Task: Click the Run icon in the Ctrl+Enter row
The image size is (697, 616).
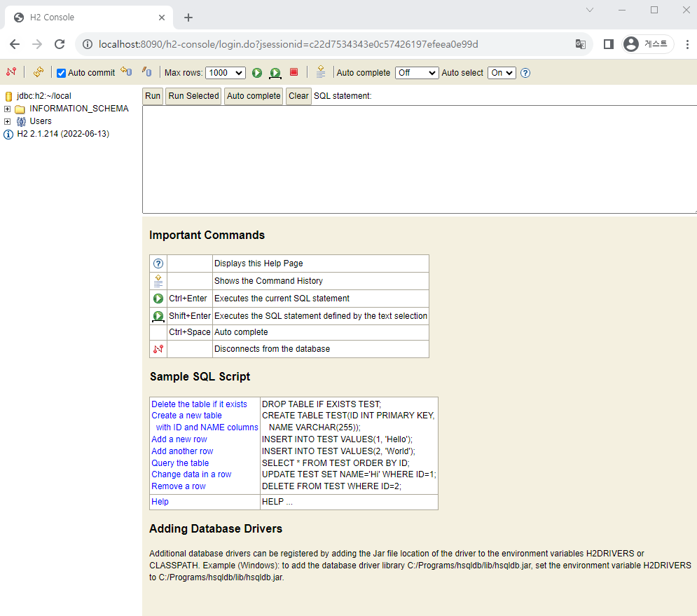Action: click(158, 299)
